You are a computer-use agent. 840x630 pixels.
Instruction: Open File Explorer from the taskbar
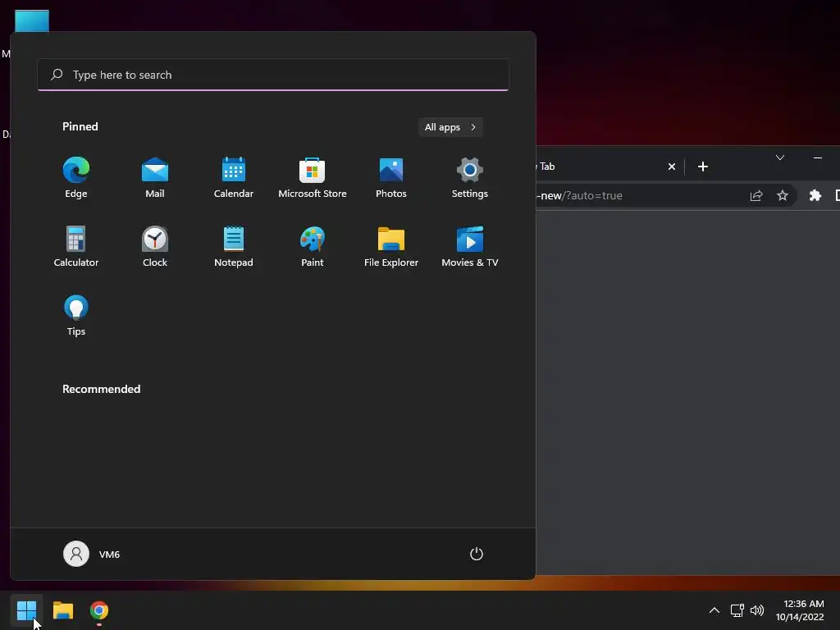click(62, 610)
